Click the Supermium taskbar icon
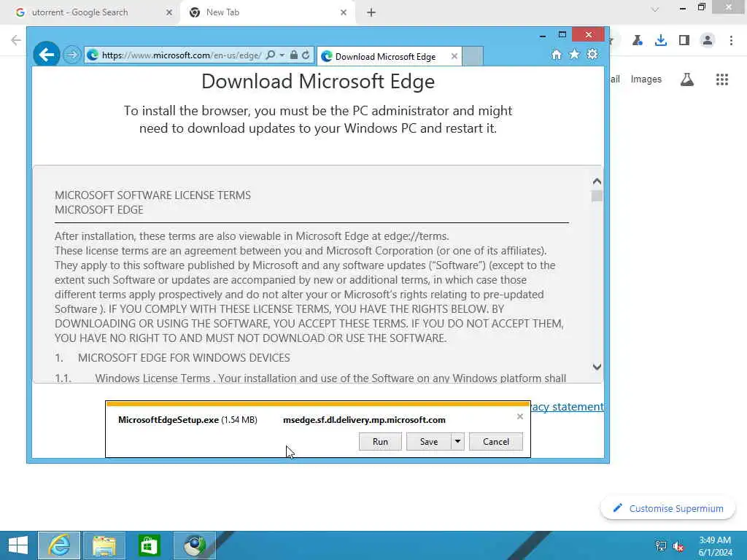 [x=194, y=545]
